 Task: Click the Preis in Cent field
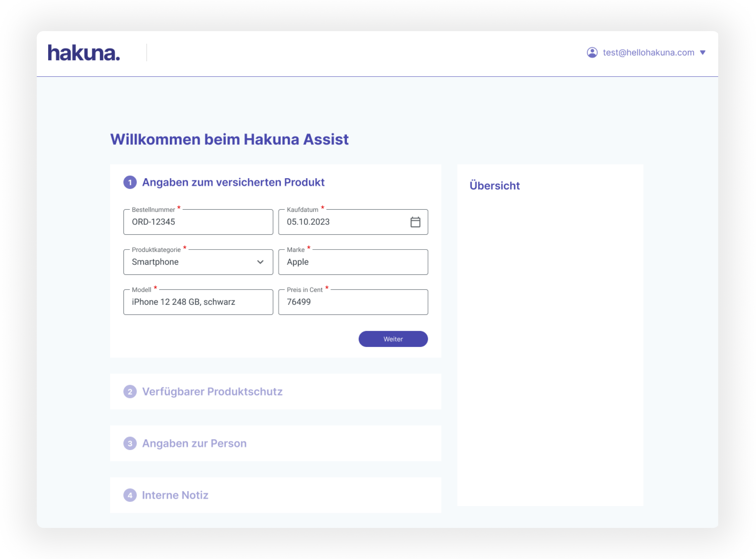[x=353, y=302]
